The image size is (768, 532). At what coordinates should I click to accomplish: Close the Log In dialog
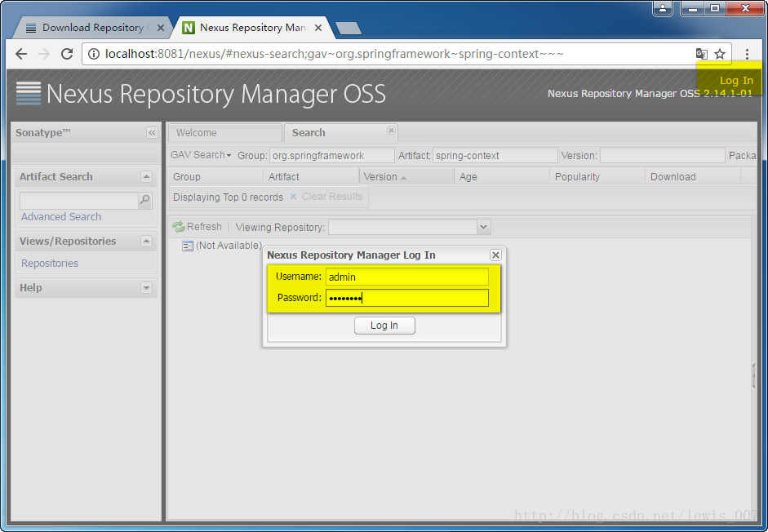click(495, 255)
